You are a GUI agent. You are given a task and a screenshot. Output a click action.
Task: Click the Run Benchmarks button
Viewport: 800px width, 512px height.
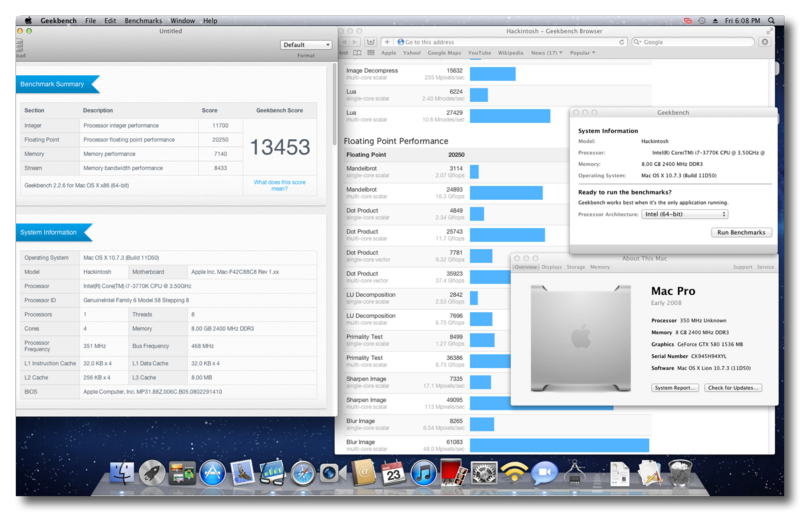click(x=741, y=232)
